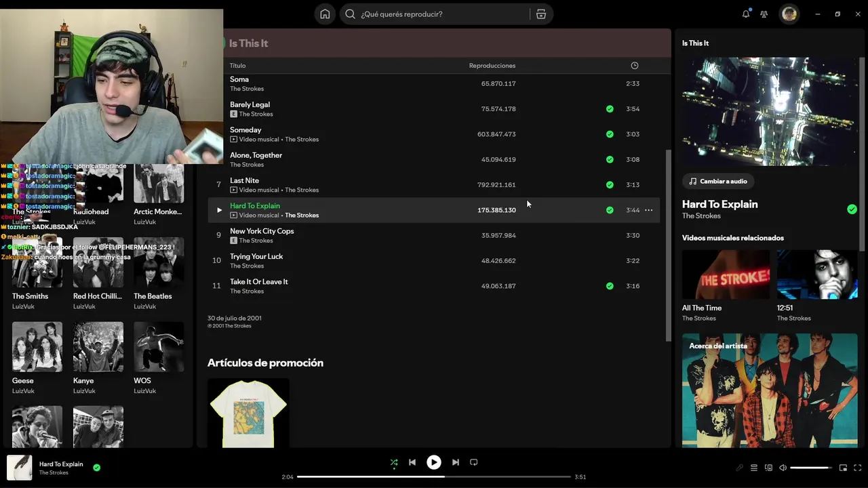Open lyrics with the microphone icon
The width and height of the screenshot is (868, 488).
pyautogui.click(x=739, y=468)
